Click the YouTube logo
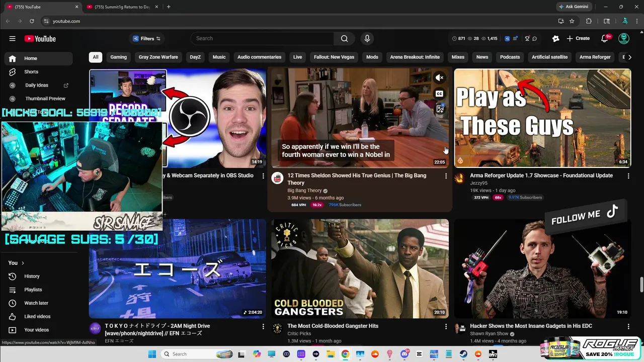Viewport: 644px width, 362px height. pos(40,39)
